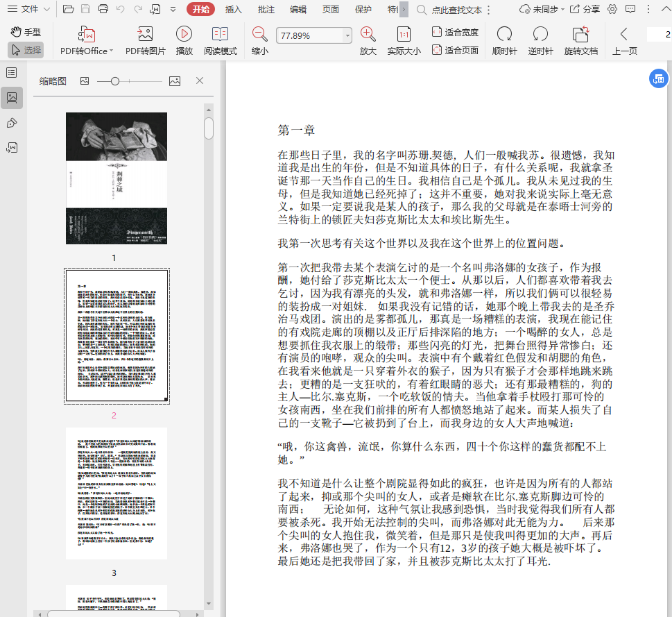Click the redo arrow icon
This screenshot has width=672, height=617.
coord(138,9)
